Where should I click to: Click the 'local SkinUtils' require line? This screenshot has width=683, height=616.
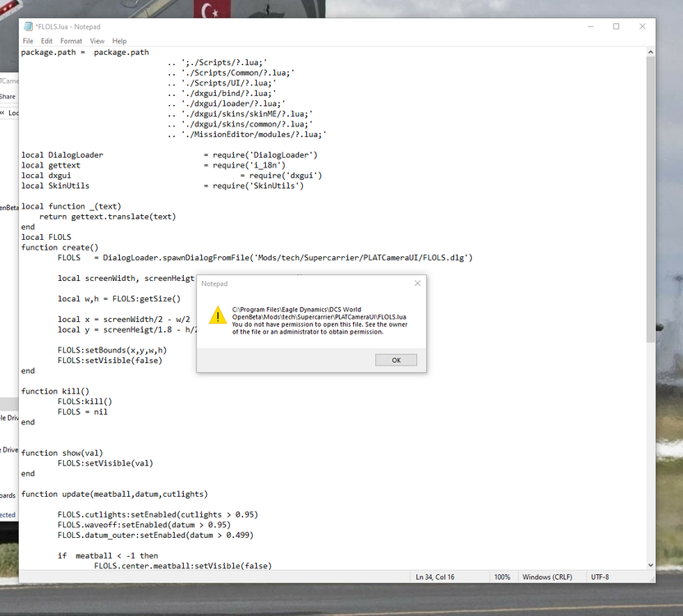tap(163, 186)
